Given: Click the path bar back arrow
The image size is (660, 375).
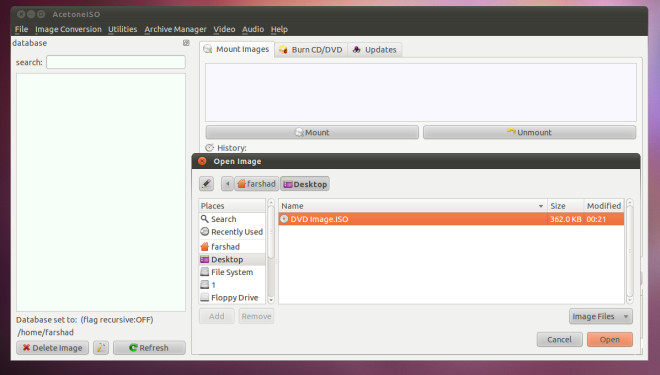Looking at the screenshot, I should [227, 184].
